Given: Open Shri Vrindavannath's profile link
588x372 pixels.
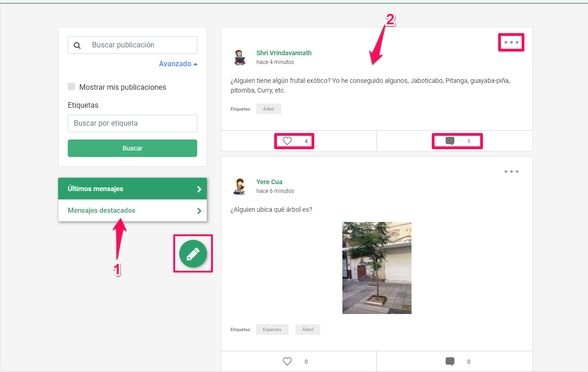Looking at the screenshot, I should tap(284, 53).
